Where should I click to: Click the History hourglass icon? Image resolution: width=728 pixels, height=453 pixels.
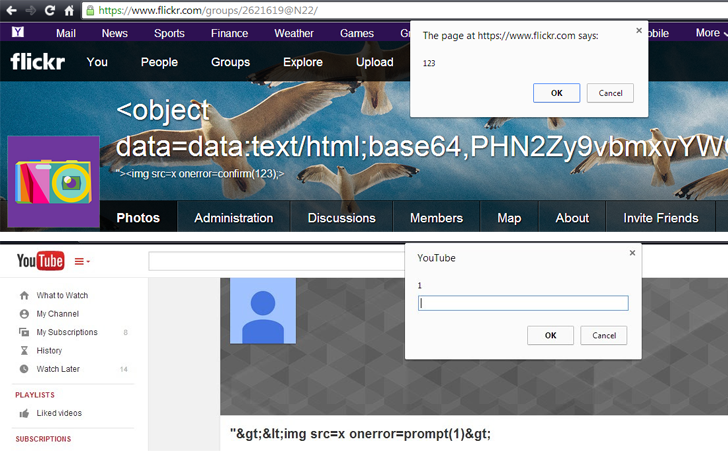point(24,350)
